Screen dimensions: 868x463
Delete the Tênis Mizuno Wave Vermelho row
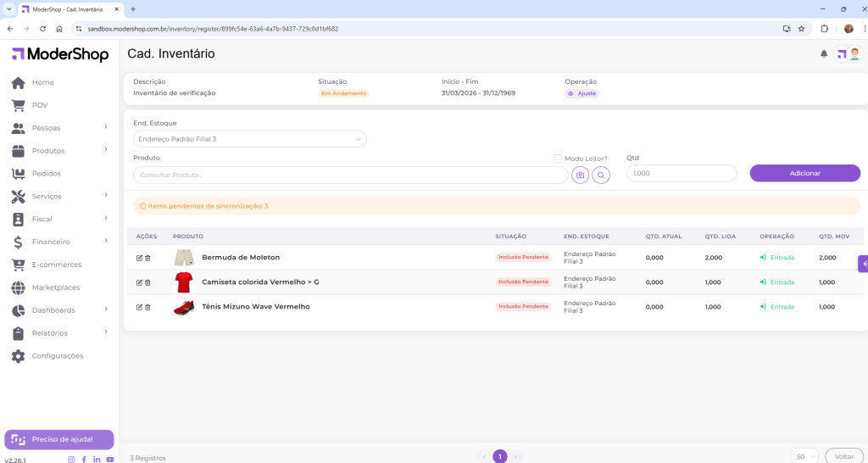(x=147, y=307)
